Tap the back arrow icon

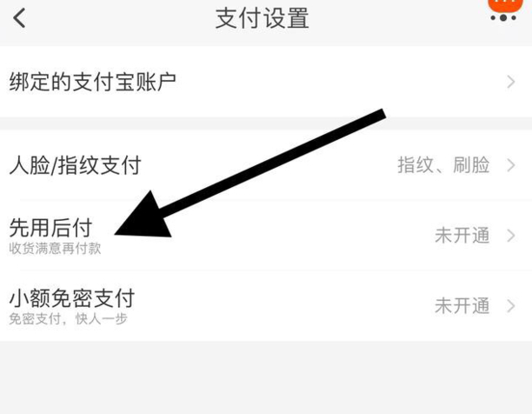(x=19, y=18)
